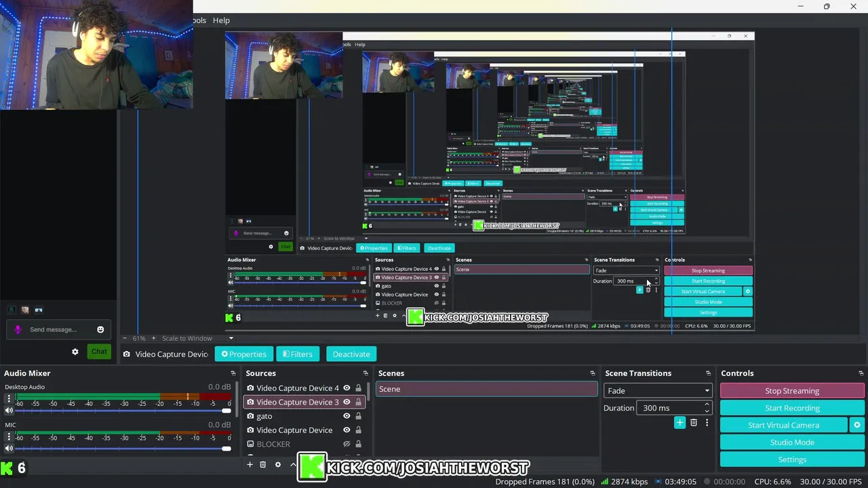Pop out the Scene Transitions dock
This screenshot has width=868, height=488.
click(x=709, y=373)
